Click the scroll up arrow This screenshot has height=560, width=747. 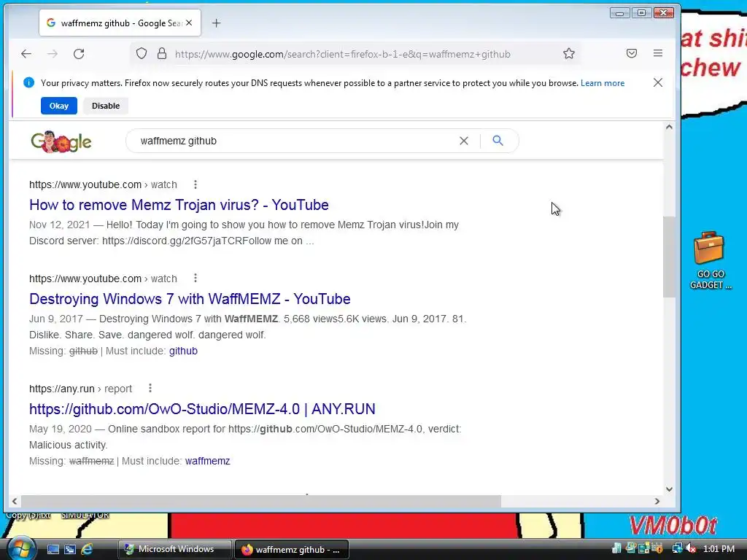click(669, 127)
